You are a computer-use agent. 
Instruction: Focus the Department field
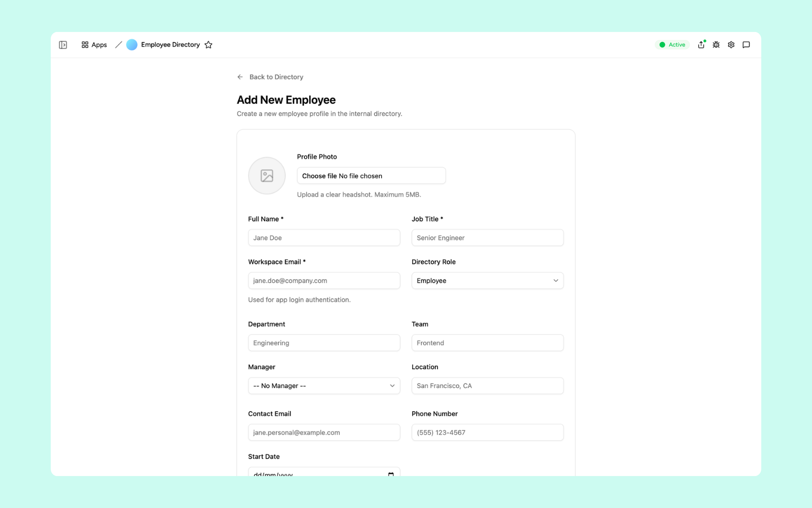324,343
